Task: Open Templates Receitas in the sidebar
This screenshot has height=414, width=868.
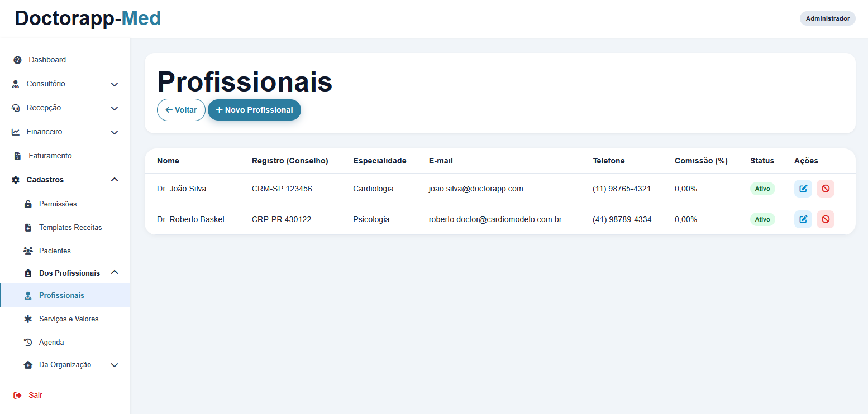Action: [65, 228]
